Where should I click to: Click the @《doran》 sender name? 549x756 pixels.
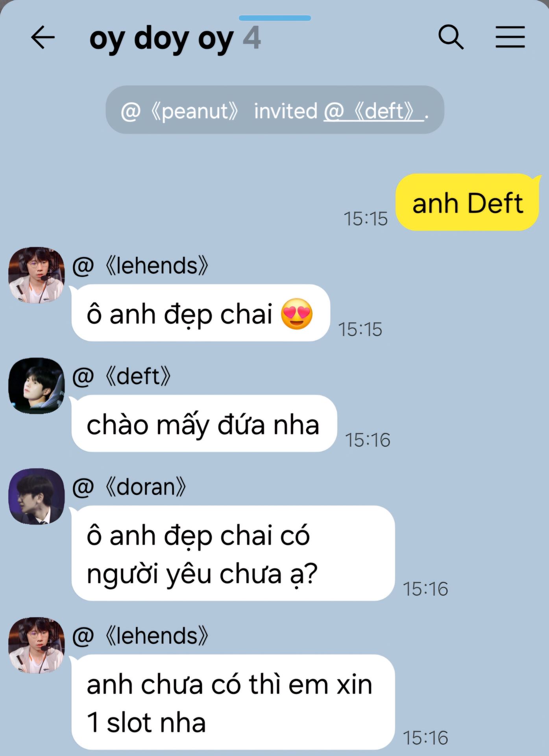pos(129,487)
